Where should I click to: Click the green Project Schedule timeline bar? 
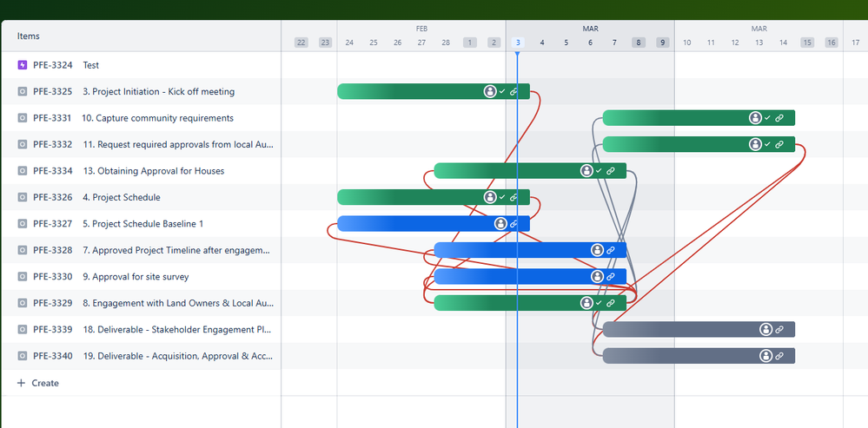tap(434, 197)
